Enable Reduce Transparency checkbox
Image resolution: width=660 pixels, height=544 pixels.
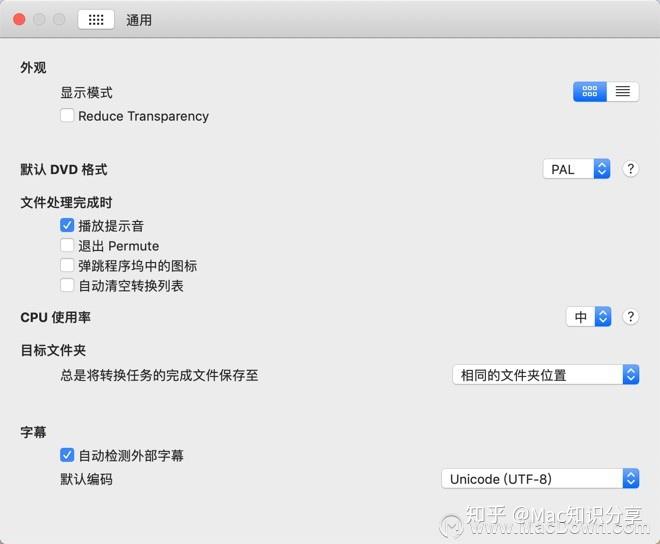67,115
